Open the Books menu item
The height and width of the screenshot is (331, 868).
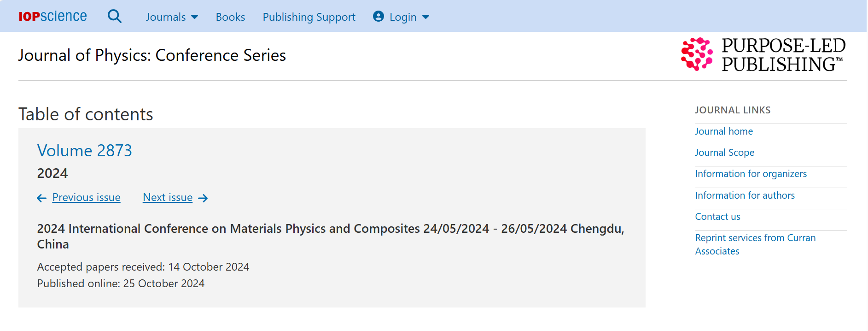pyautogui.click(x=230, y=17)
